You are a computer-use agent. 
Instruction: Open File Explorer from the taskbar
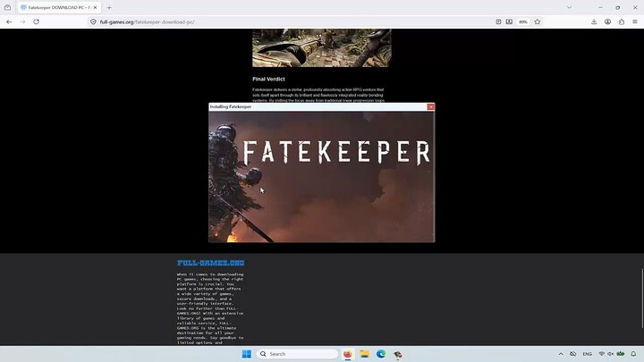click(x=364, y=354)
